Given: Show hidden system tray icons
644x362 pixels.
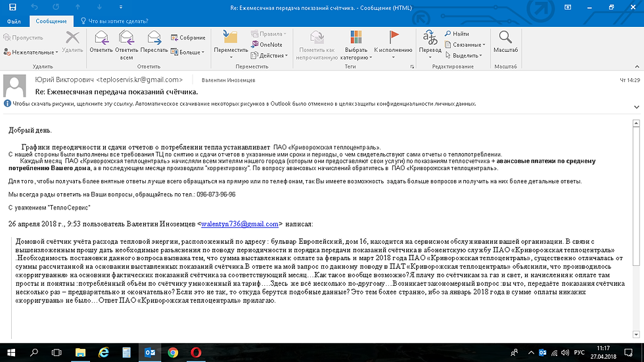Looking at the screenshot, I should (531, 353).
